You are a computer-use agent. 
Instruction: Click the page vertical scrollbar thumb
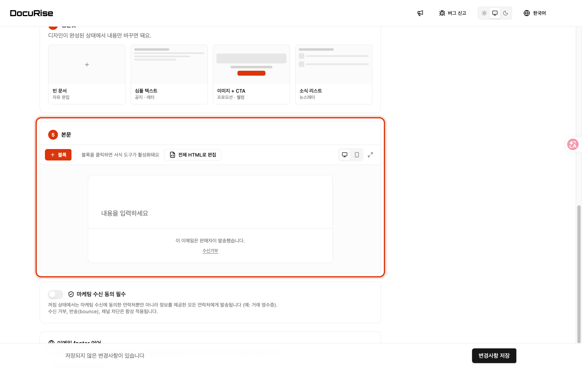(x=579, y=274)
